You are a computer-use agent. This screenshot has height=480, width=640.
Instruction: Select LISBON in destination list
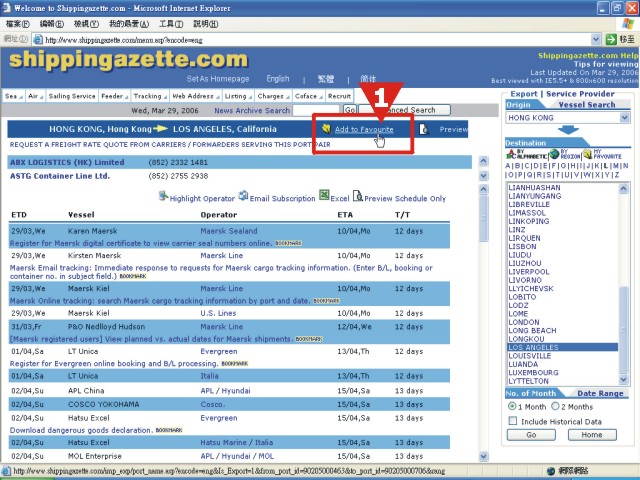point(522,247)
